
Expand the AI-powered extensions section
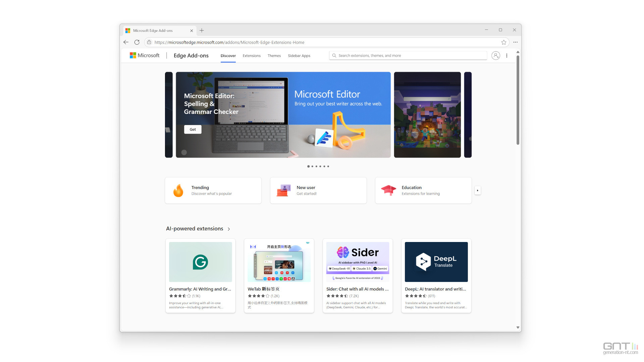229,229
